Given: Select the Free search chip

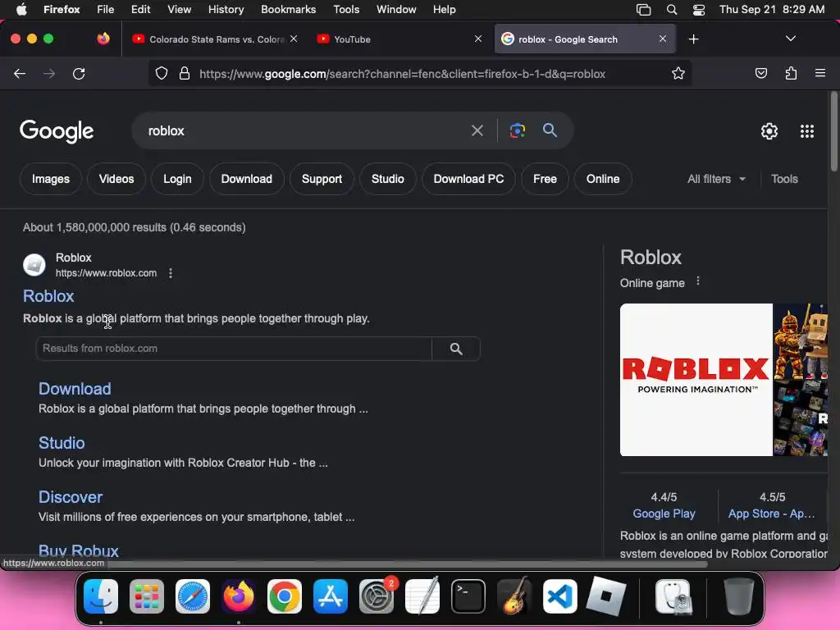Looking at the screenshot, I should coord(545,179).
